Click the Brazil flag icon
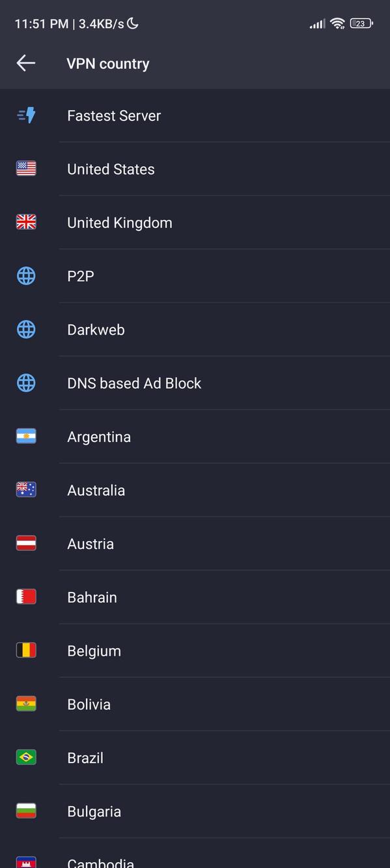390x868 pixels. coord(25,757)
